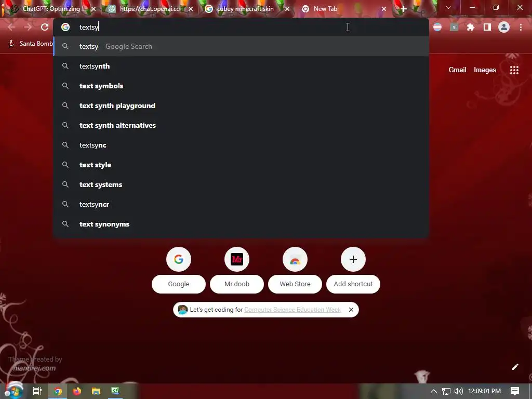The image size is (532, 399).
Task: Go back with the back arrow
Action: [11, 27]
